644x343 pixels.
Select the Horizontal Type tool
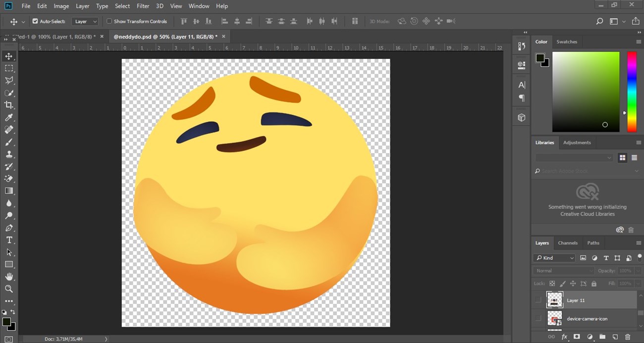click(9, 240)
